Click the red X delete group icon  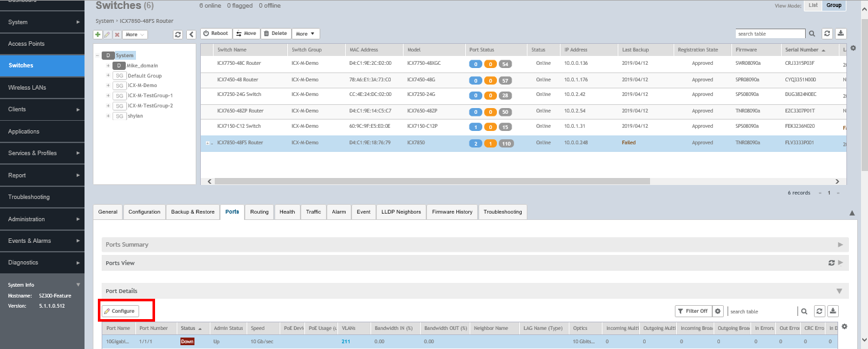[117, 34]
